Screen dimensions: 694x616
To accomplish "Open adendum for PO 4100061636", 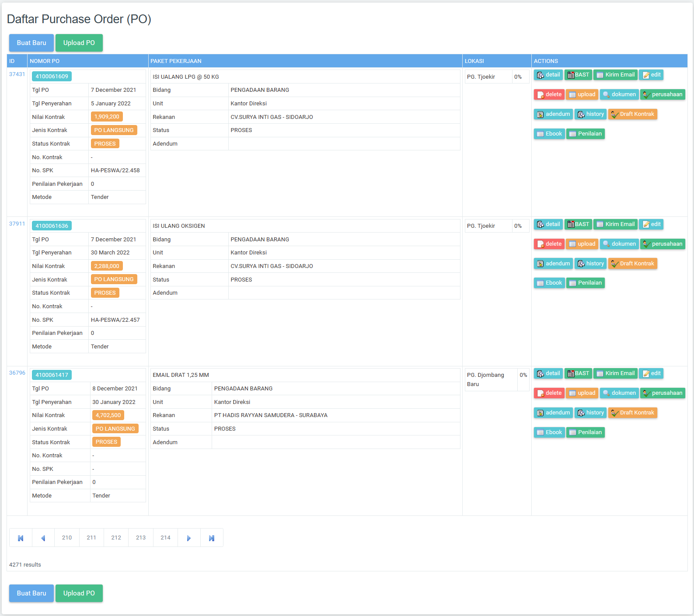I will [x=553, y=264].
